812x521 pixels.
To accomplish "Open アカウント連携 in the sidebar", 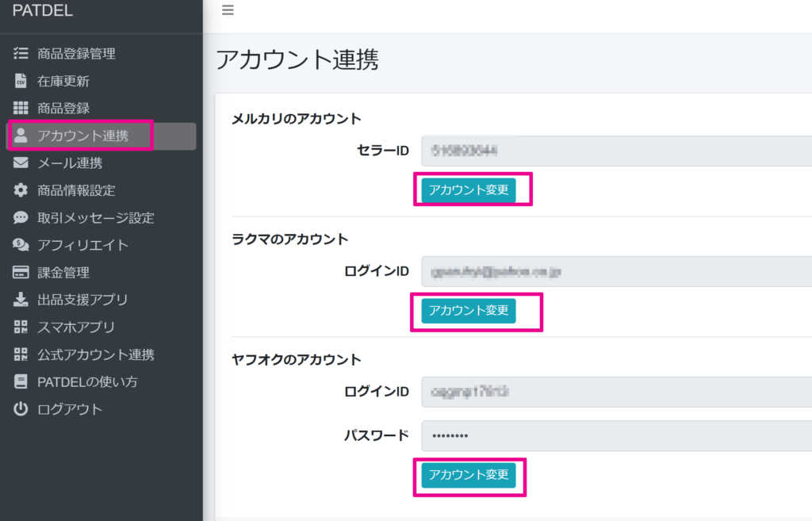I will tap(82, 136).
